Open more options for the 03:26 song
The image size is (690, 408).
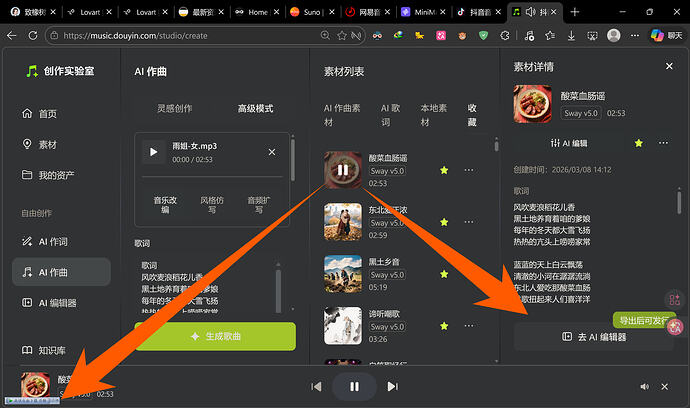click(469, 326)
